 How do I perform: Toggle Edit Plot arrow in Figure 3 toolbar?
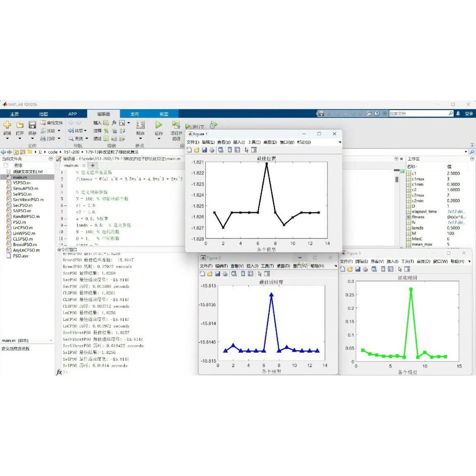(400, 269)
